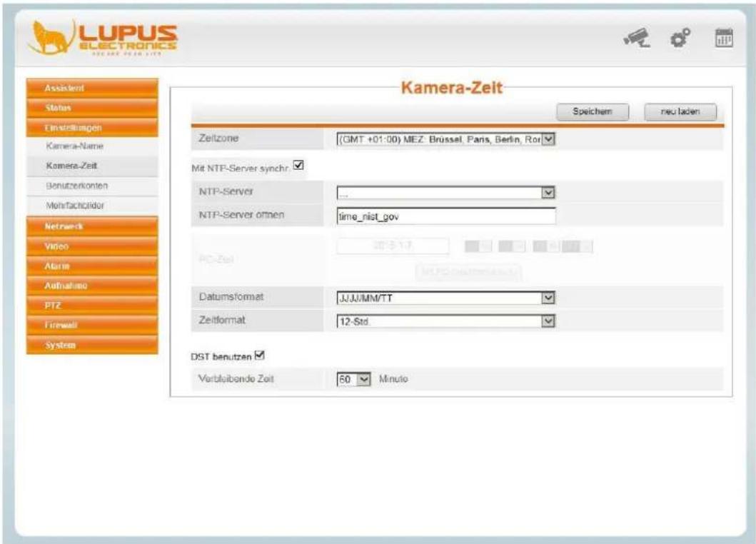756x544 pixels.
Task: Open the Firewall menu
Action: pyautogui.click(x=92, y=325)
